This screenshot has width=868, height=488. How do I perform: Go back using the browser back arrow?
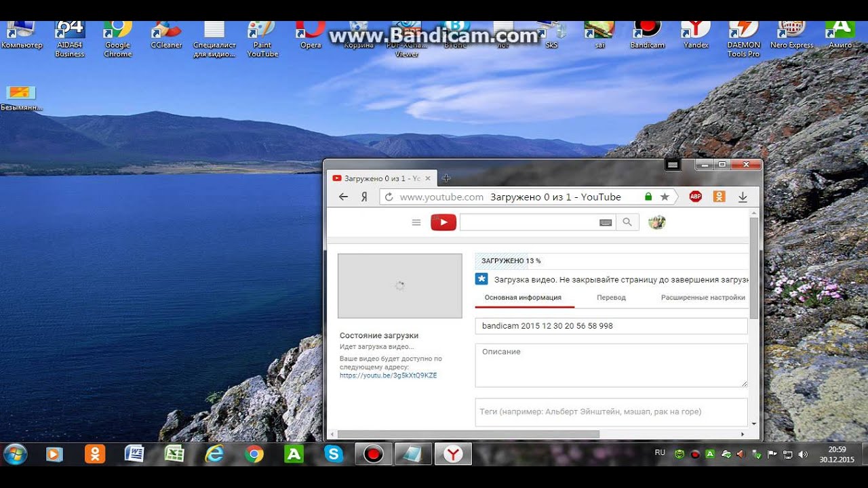(x=343, y=197)
